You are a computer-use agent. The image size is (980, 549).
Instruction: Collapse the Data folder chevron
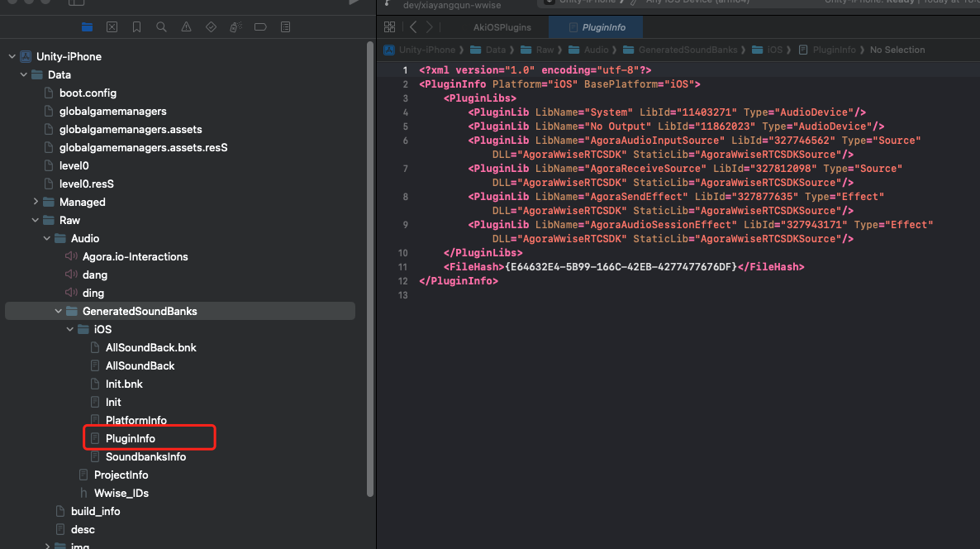point(24,74)
